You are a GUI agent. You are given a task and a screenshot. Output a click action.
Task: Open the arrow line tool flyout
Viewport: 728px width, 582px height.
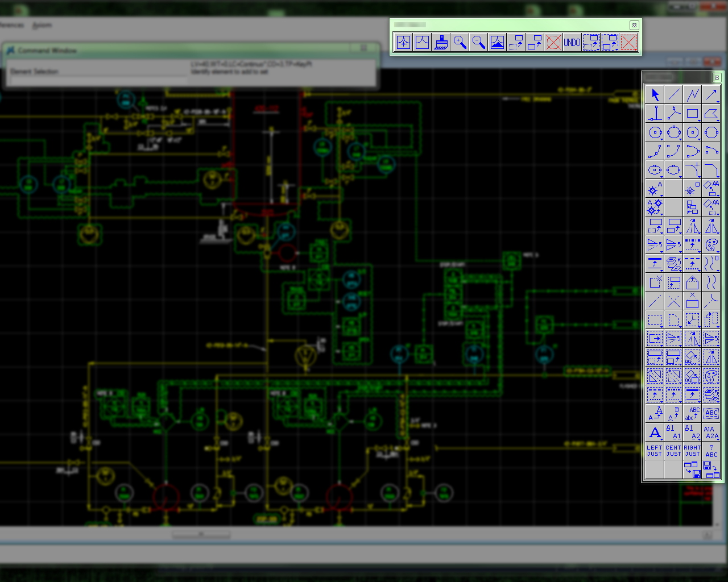coord(712,94)
